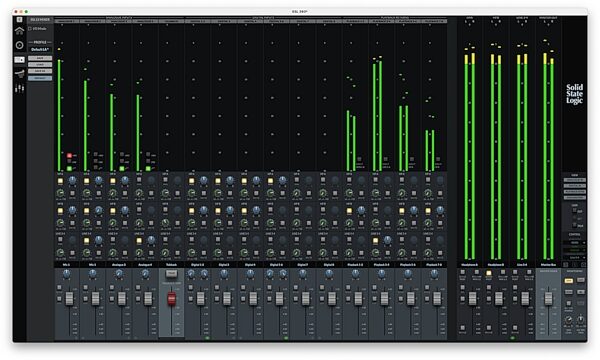Toggle HP A send button on Digital 1-2
The image size is (600, 360).
click(x=191, y=181)
